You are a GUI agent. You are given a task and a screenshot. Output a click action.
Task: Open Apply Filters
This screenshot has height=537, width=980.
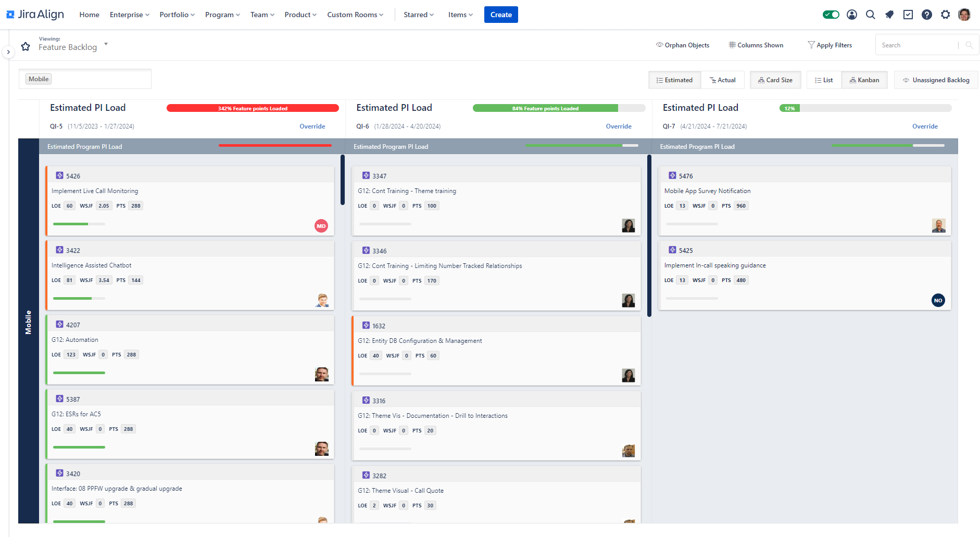click(830, 45)
